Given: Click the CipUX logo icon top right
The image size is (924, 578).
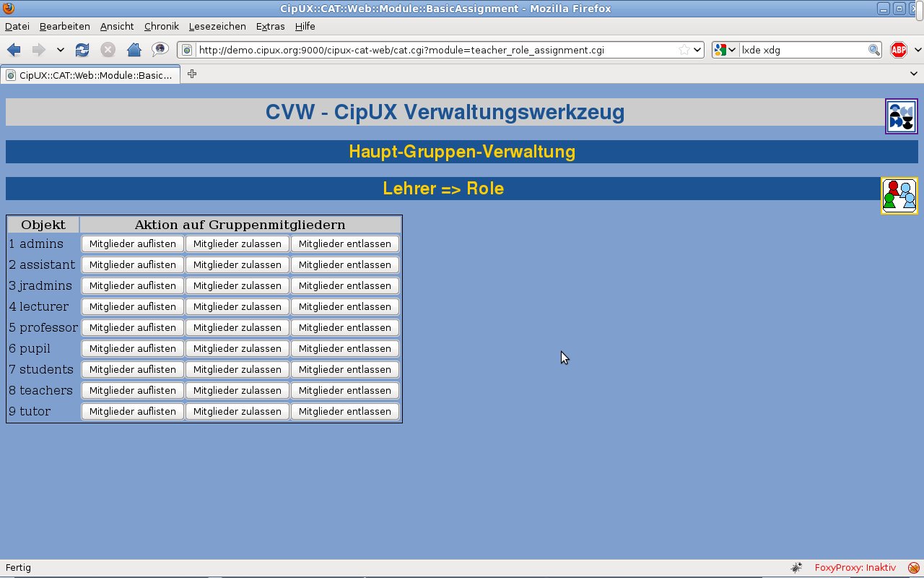Looking at the screenshot, I should pyautogui.click(x=902, y=116).
